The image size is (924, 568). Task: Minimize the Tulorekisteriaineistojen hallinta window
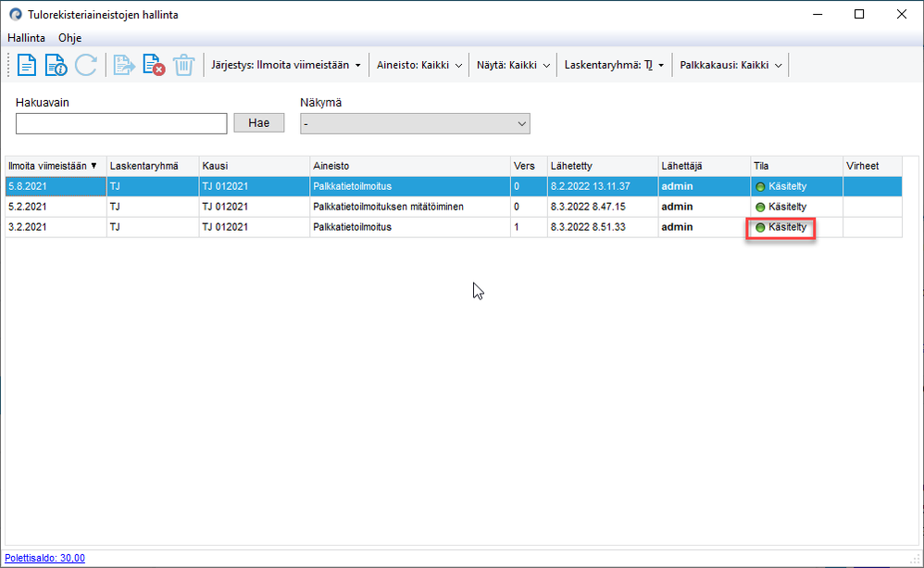pyautogui.click(x=818, y=14)
